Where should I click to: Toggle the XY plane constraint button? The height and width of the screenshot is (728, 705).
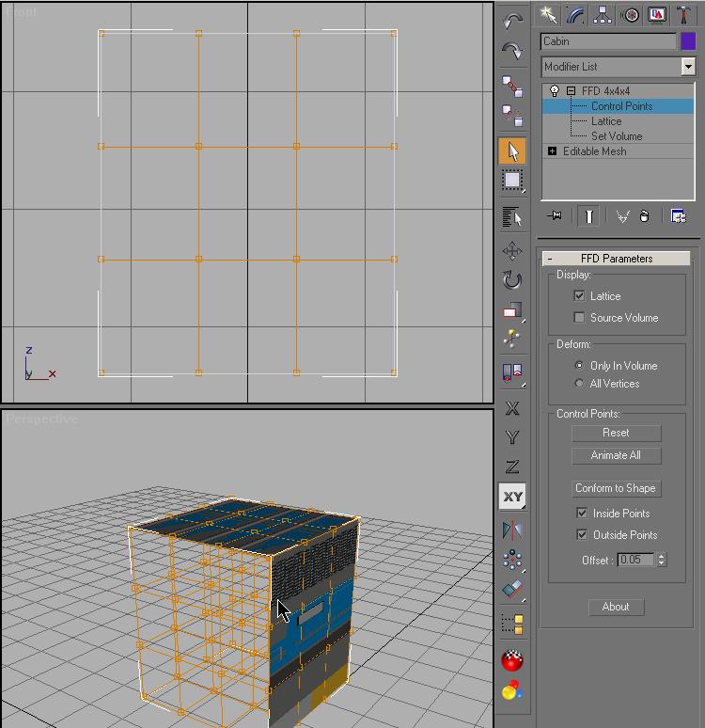click(x=512, y=497)
